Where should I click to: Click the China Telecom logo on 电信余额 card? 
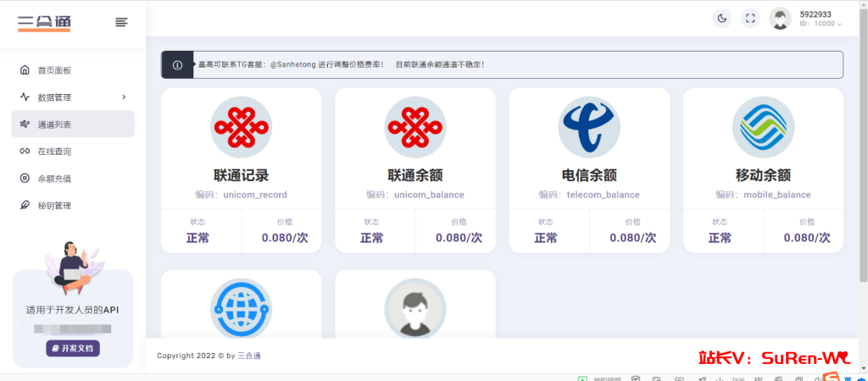[589, 127]
